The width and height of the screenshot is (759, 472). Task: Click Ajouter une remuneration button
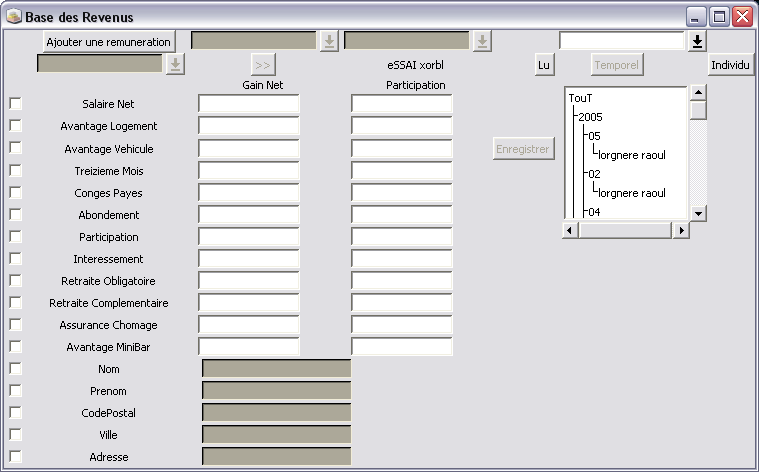(109, 41)
